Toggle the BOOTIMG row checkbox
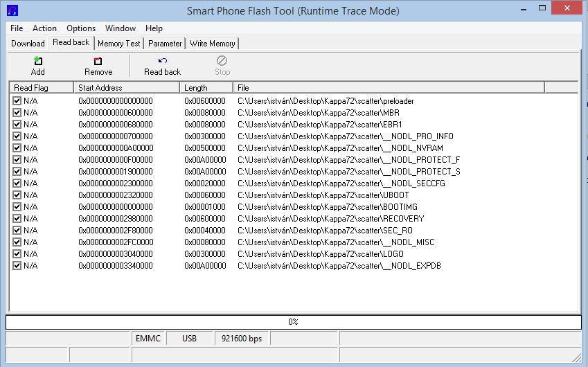This screenshot has height=367, width=588. coord(17,206)
